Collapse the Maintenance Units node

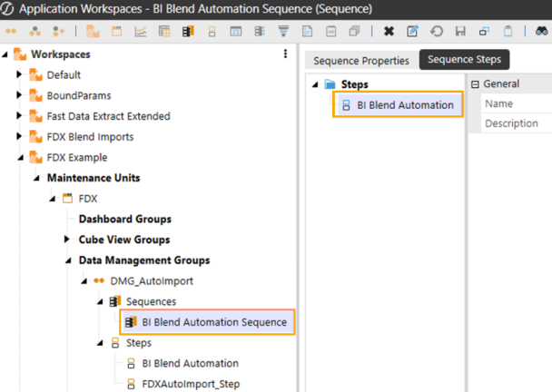(36, 179)
